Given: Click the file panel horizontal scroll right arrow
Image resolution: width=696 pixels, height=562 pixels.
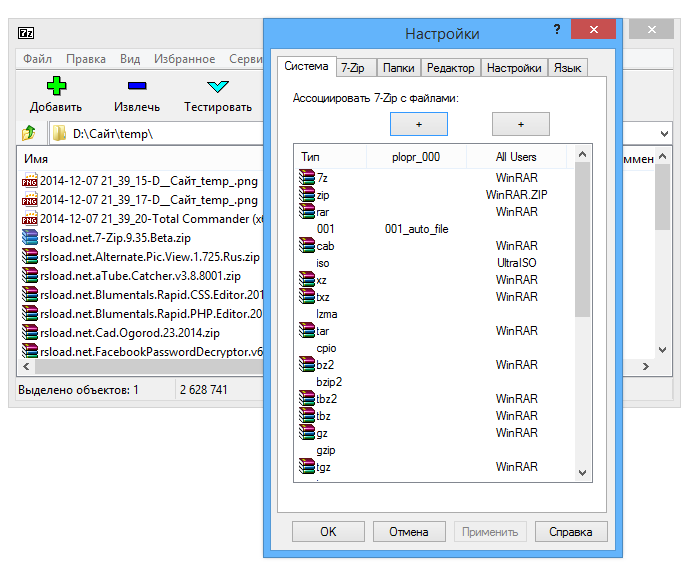Looking at the screenshot, I should point(645,366).
